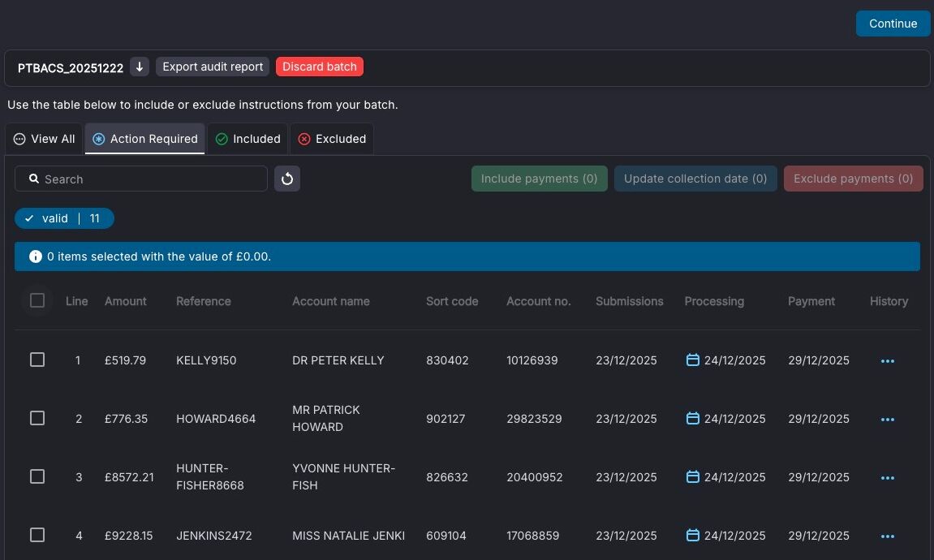Switch to the View All tab

[44, 139]
